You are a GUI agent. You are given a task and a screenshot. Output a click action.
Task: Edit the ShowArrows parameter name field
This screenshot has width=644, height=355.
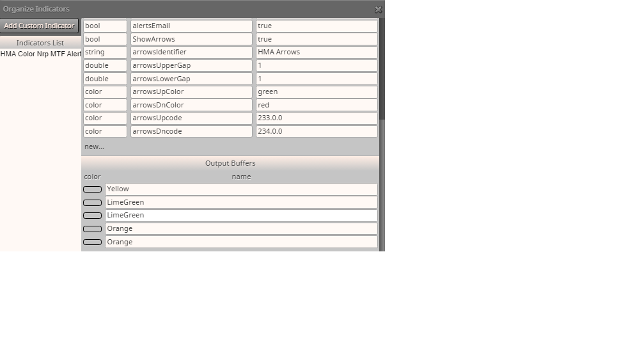(x=191, y=39)
